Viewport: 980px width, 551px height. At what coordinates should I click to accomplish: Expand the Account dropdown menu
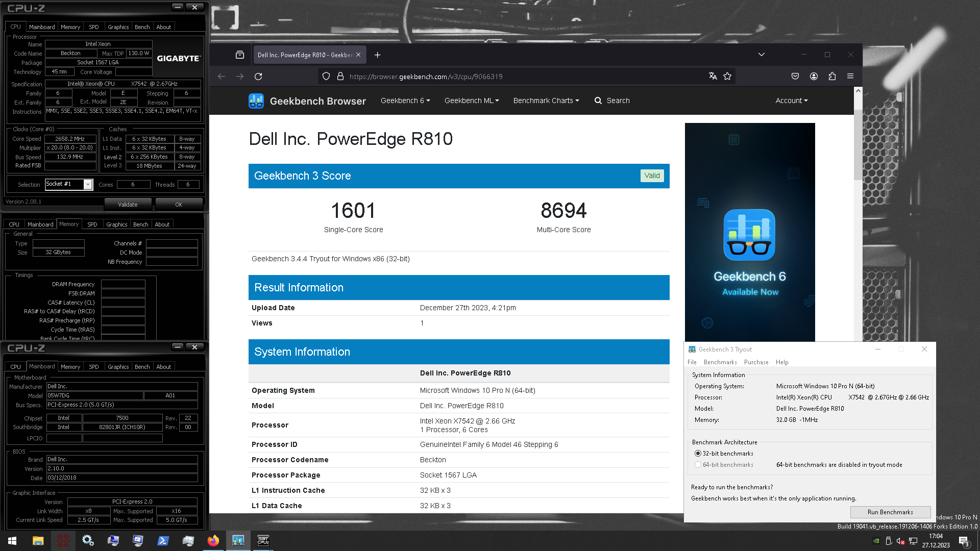792,101
